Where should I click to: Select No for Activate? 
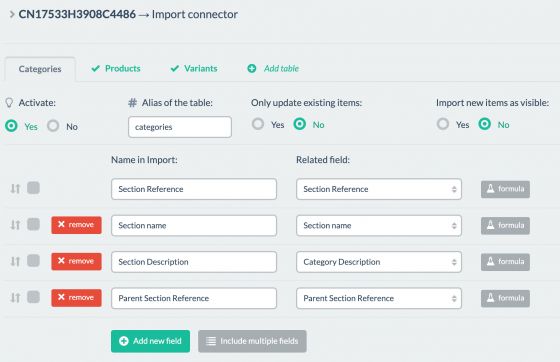[x=53, y=126]
